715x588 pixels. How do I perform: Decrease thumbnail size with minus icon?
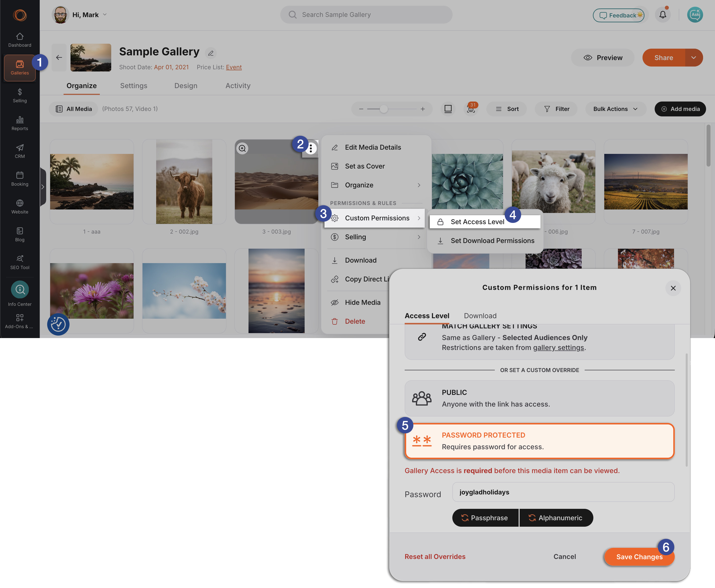(x=361, y=109)
